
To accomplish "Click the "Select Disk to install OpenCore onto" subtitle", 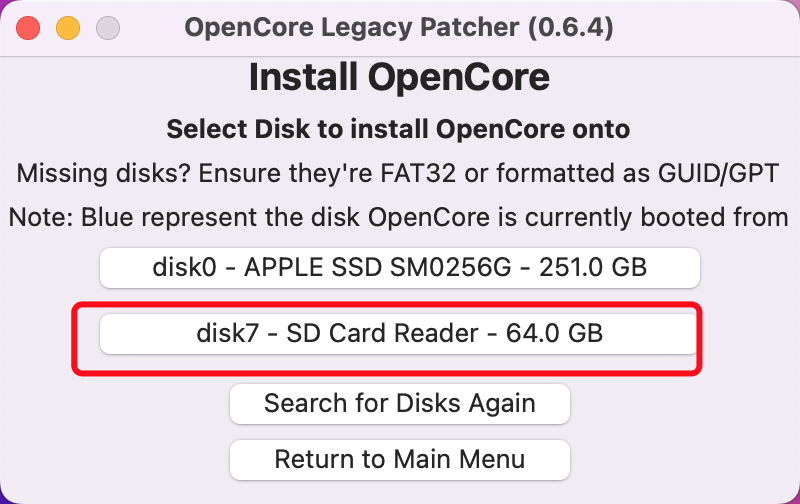I will point(399,129).
